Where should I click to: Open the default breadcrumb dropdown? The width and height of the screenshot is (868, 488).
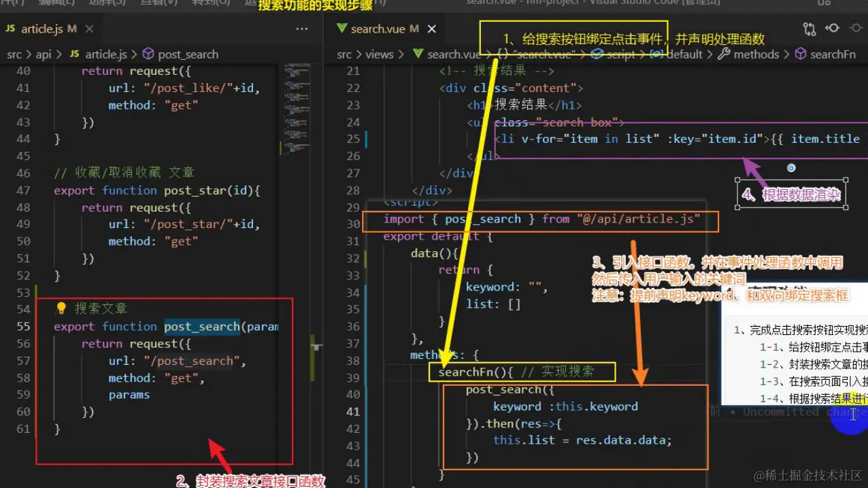pyautogui.click(x=684, y=54)
